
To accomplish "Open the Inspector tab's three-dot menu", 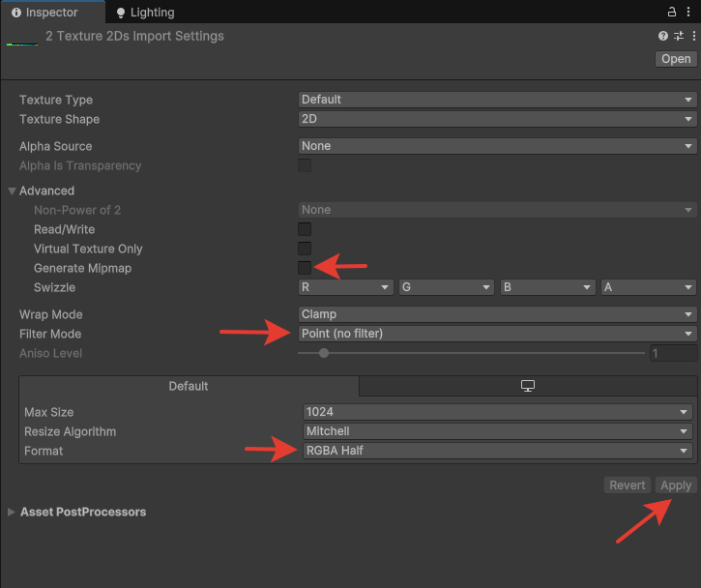I will pos(688,12).
